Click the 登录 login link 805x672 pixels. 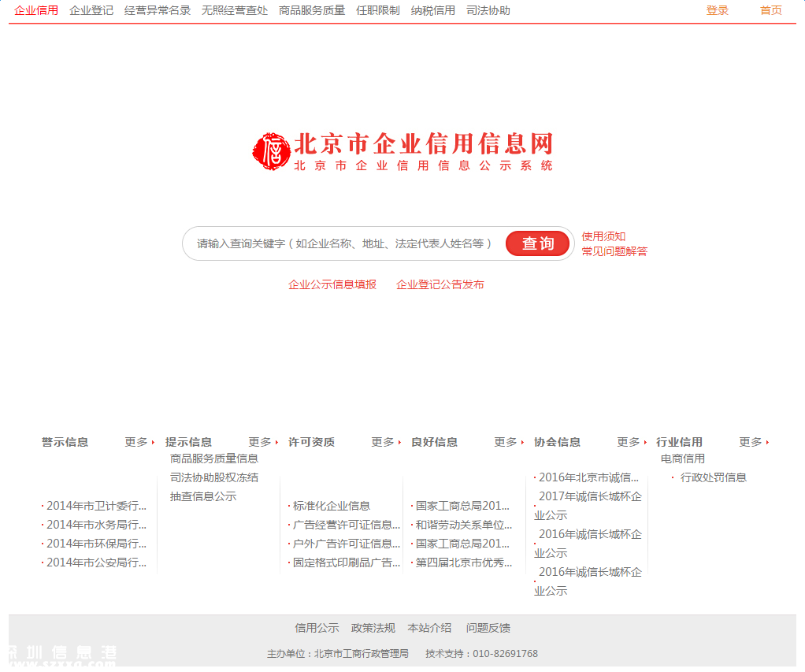pos(718,10)
